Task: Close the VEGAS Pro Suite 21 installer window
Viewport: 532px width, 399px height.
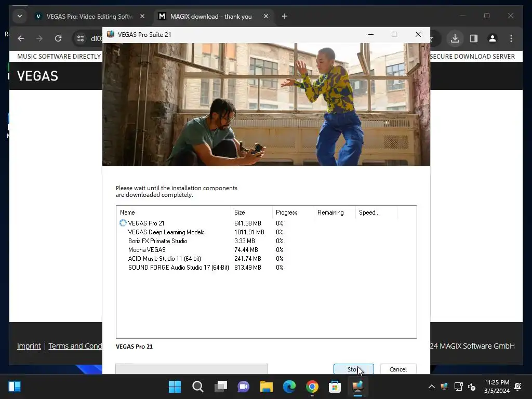Action: click(x=418, y=35)
